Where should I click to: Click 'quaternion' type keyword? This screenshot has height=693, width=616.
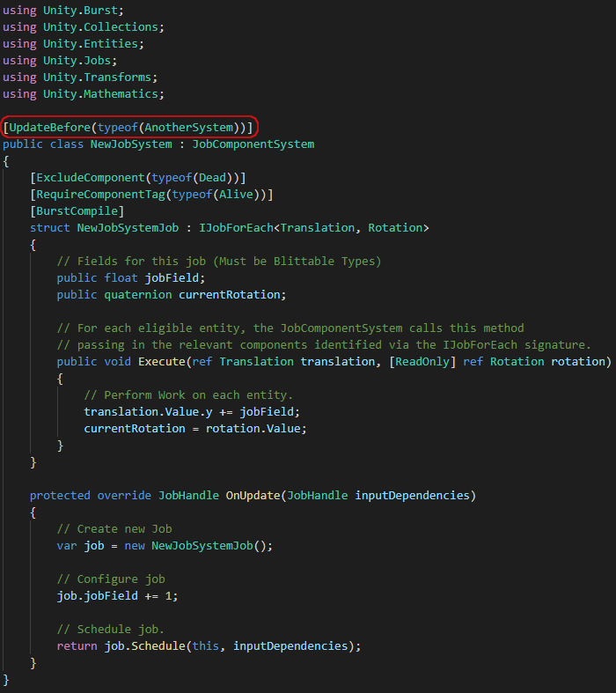(138, 295)
